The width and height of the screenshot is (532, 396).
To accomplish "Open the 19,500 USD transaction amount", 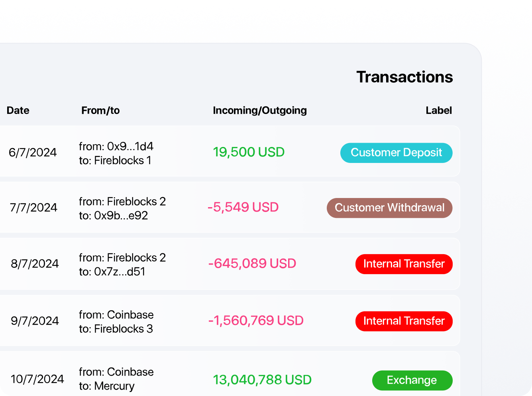I will (249, 152).
